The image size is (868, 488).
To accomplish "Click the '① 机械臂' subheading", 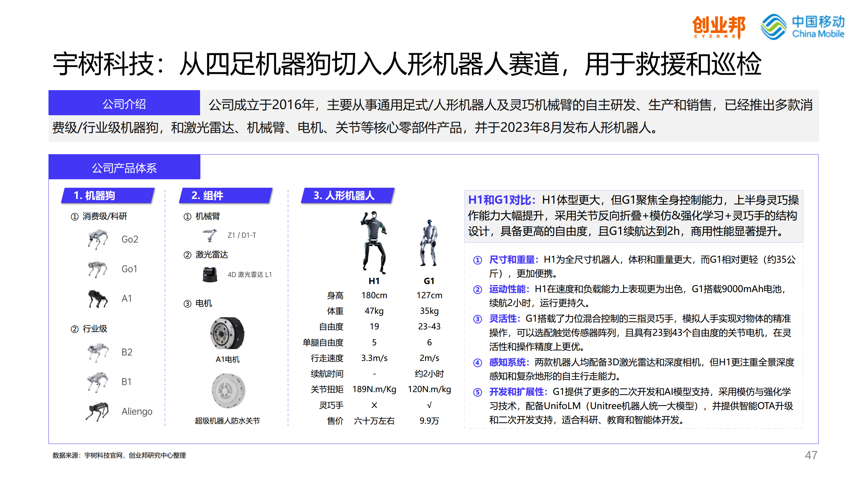I will pos(202,216).
